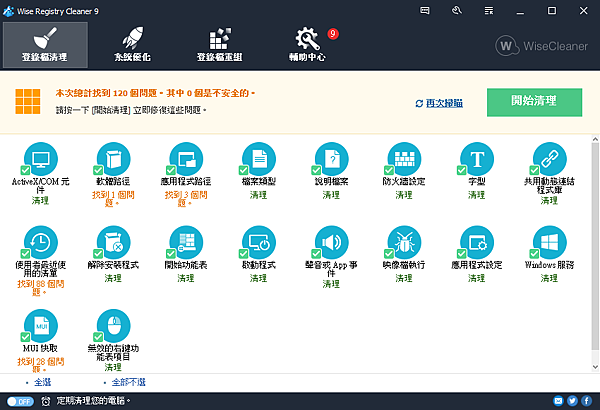This screenshot has width=600, height=410.
Task: Open the feedback message icon in title bar
Action: click(x=425, y=11)
